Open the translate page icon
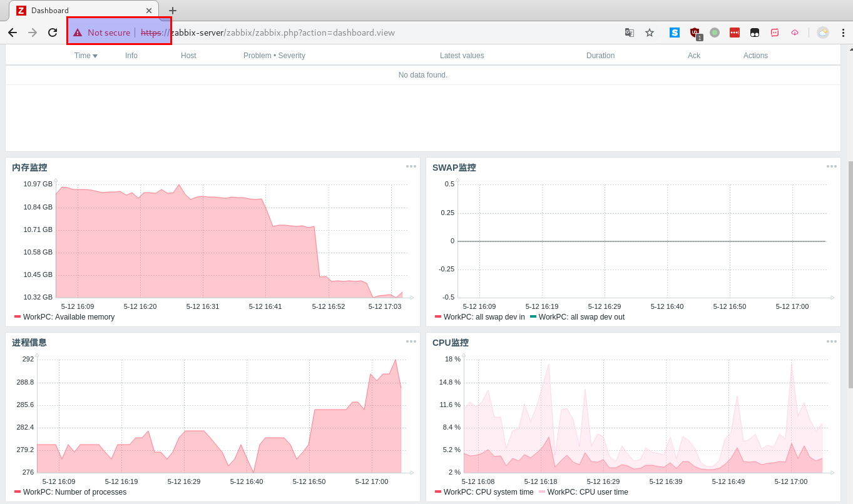The width and height of the screenshot is (853, 504). coord(630,33)
